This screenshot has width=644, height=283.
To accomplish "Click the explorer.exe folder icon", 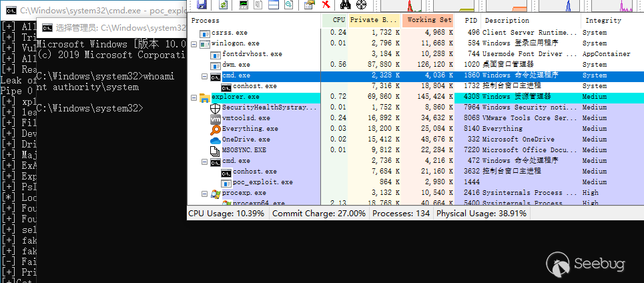I will pyautogui.click(x=204, y=97).
